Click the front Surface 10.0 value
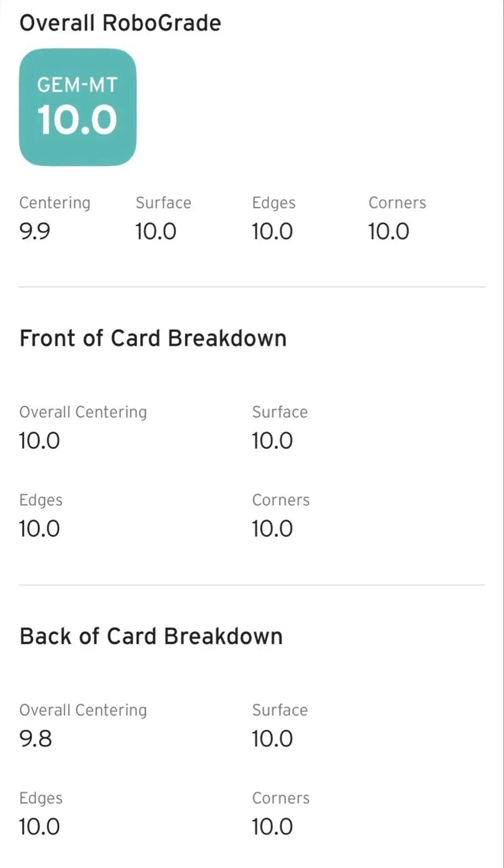The width and height of the screenshot is (504, 868). tap(272, 441)
